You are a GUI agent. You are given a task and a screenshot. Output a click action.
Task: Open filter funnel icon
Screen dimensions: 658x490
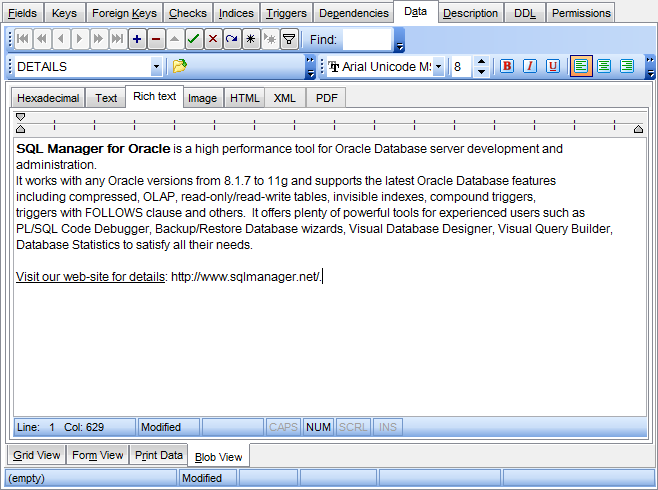[x=289, y=39]
